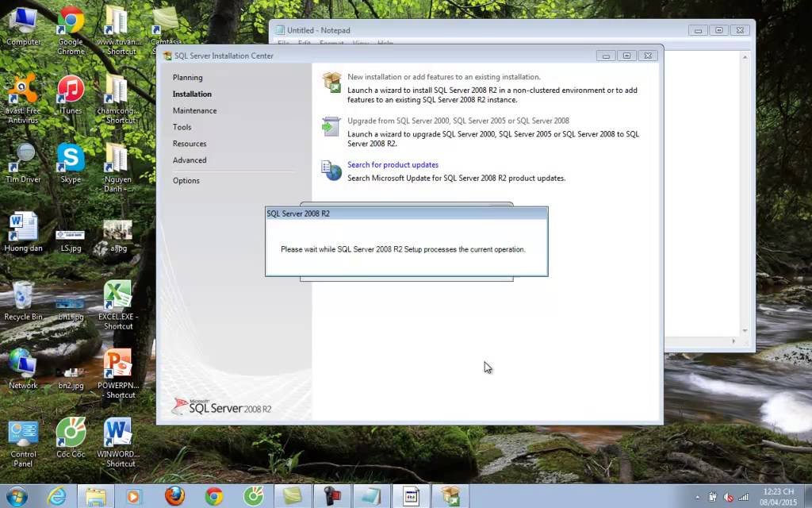Open Skype desktop shortcut

pyautogui.click(x=71, y=164)
